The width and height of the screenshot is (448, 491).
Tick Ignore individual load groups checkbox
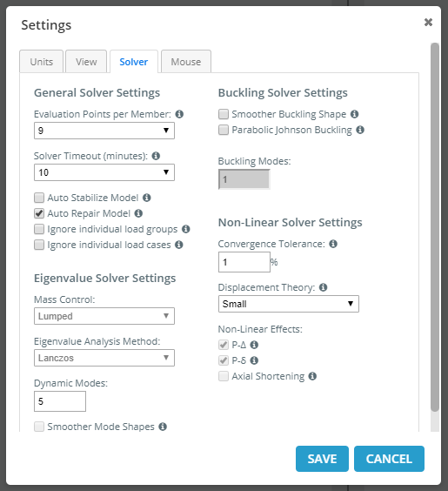click(x=39, y=229)
